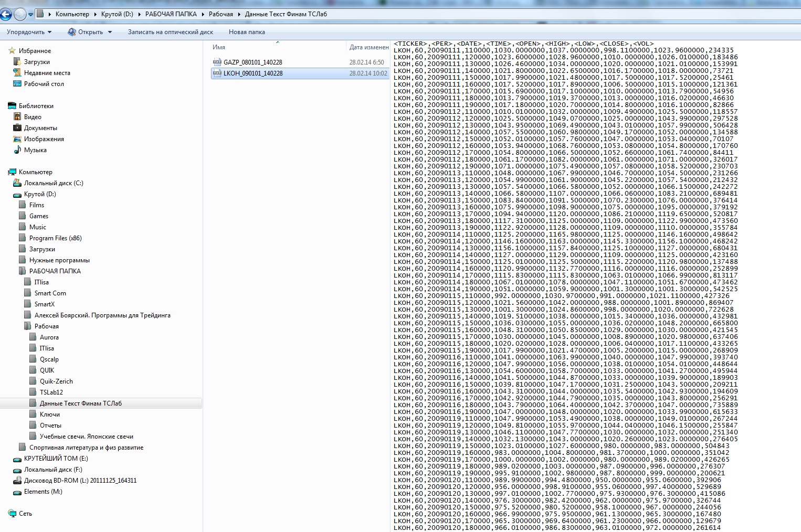
Task: Open the TSLab12 folder in the tree
Action: coord(51,392)
